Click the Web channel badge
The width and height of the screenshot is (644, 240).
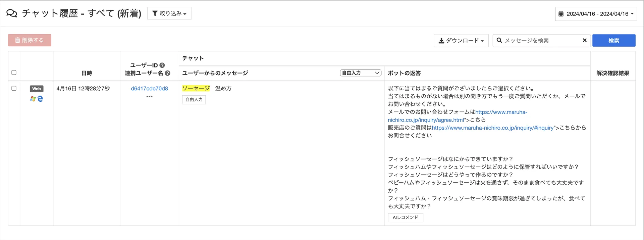[x=37, y=89]
